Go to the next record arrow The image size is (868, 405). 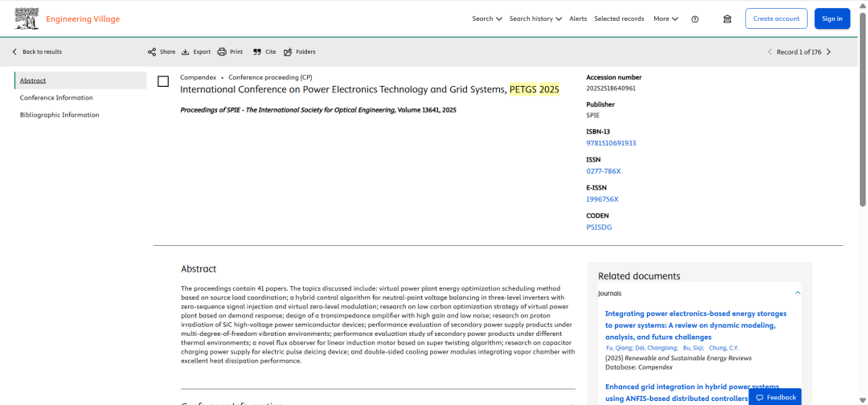829,52
